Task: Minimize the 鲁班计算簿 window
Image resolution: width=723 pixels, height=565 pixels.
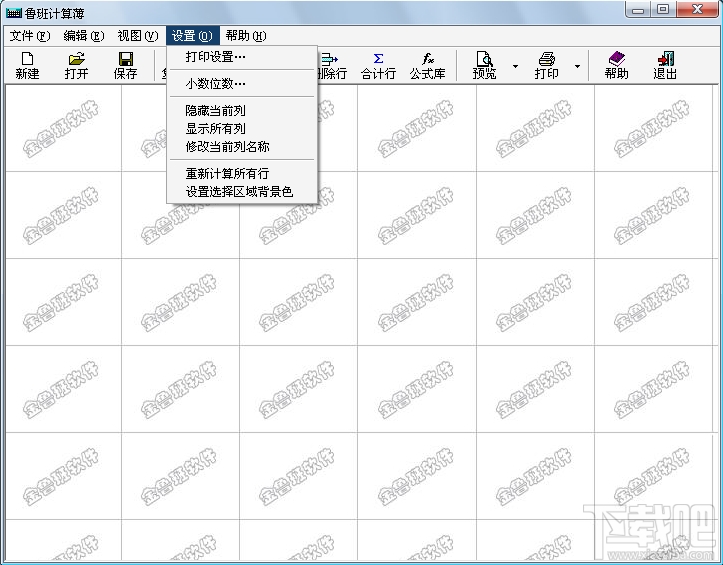Action: tap(639, 9)
